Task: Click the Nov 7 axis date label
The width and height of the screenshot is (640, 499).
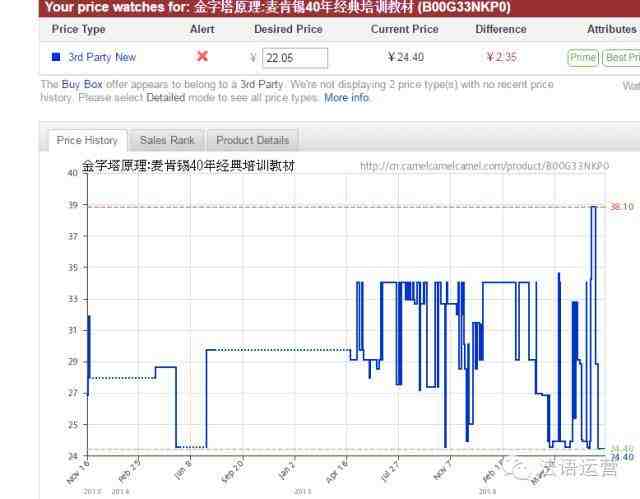Action: (443, 470)
